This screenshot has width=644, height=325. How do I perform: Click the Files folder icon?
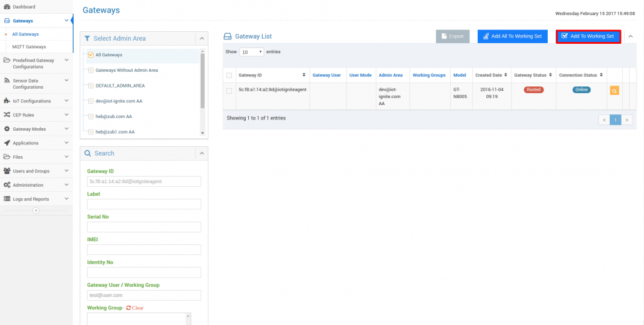coord(8,157)
